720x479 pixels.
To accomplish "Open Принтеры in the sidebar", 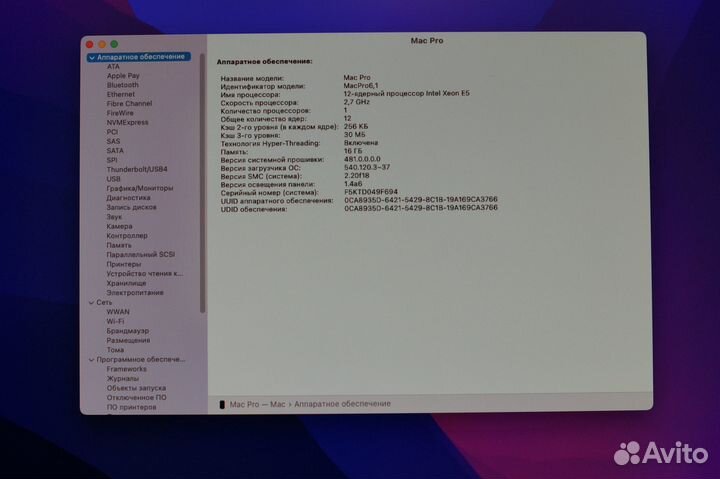I will click(x=124, y=264).
